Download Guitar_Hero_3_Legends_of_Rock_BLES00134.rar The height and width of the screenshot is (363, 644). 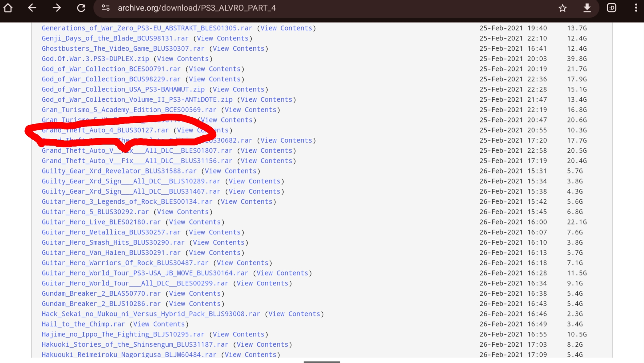tap(127, 202)
